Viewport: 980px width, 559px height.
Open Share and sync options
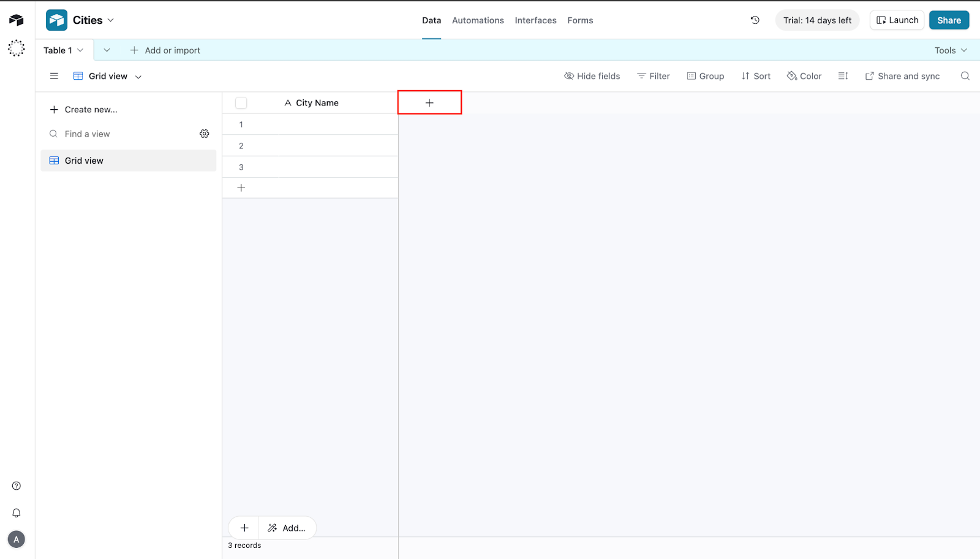[x=902, y=76]
